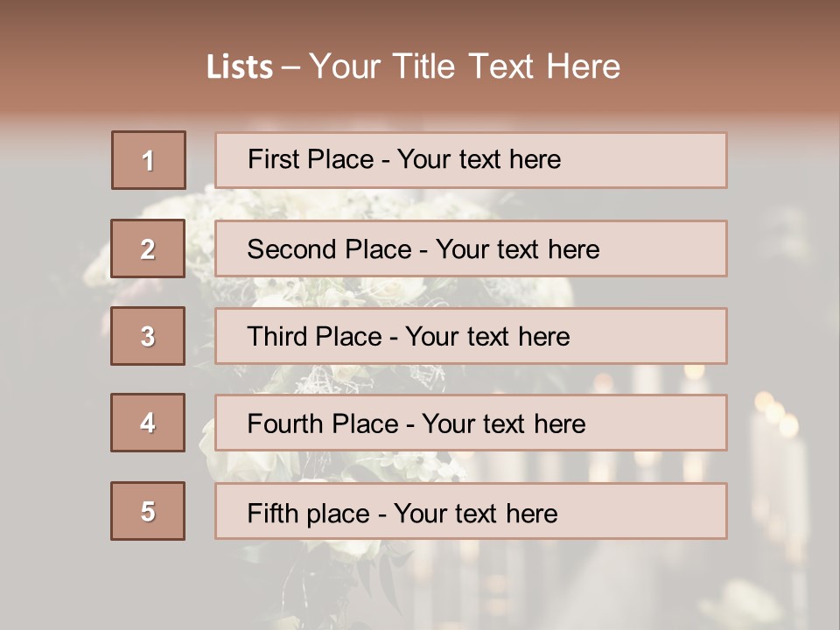Click the words 'First Place' in top bar

[x=310, y=159]
